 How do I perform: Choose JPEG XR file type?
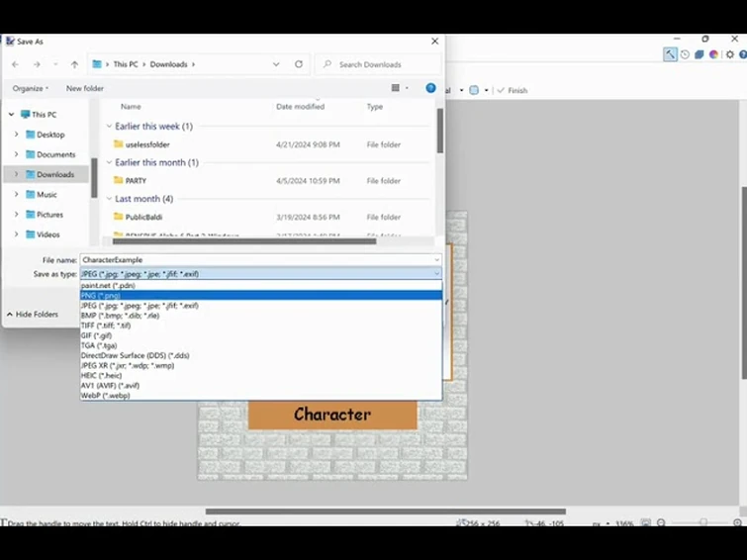(261, 365)
